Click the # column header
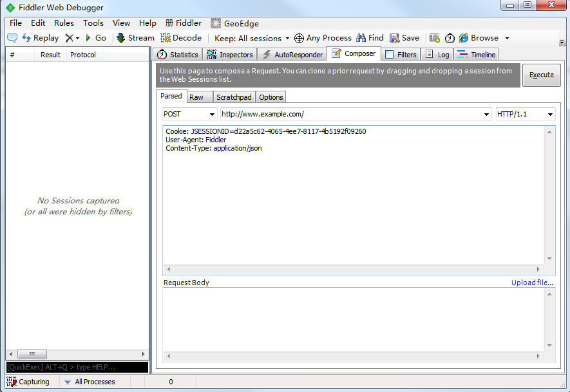This screenshot has width=570, height=392. [20, 55]
